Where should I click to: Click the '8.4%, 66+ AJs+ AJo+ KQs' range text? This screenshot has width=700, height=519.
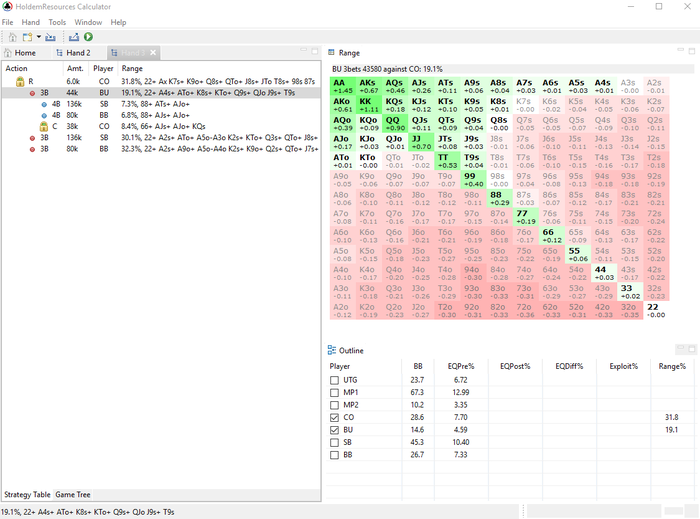(163, 127)
